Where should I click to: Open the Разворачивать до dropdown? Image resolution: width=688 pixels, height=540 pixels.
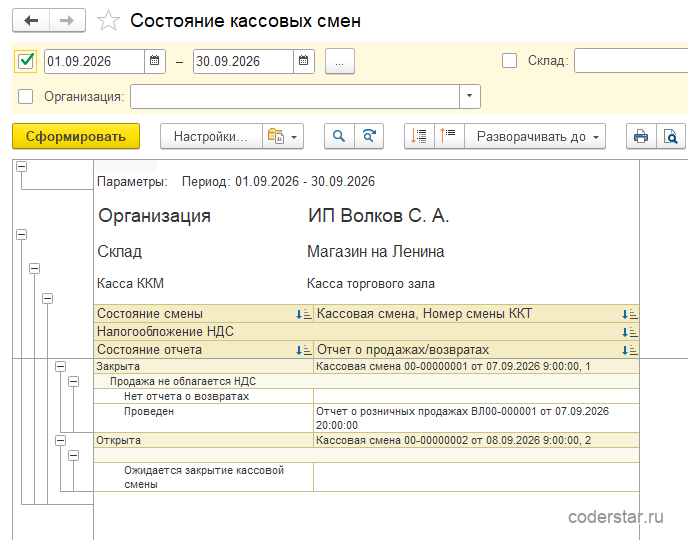click(535, 136)
